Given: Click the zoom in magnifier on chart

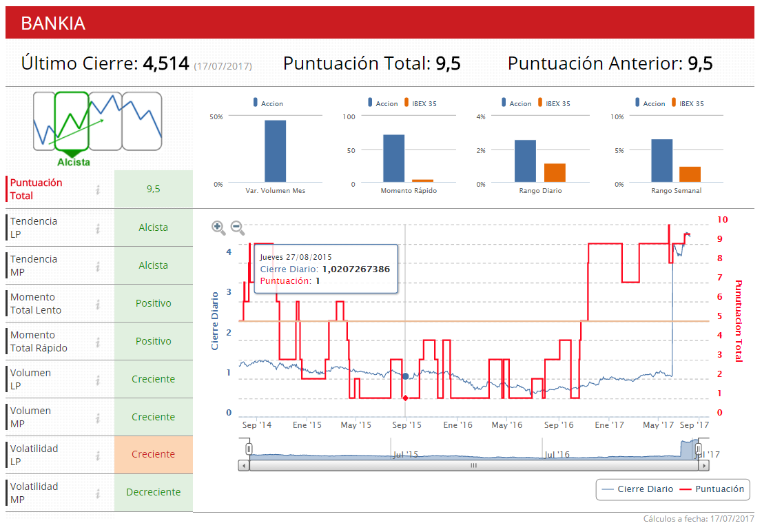Looking at the screenshot, I should pos(218,227).
